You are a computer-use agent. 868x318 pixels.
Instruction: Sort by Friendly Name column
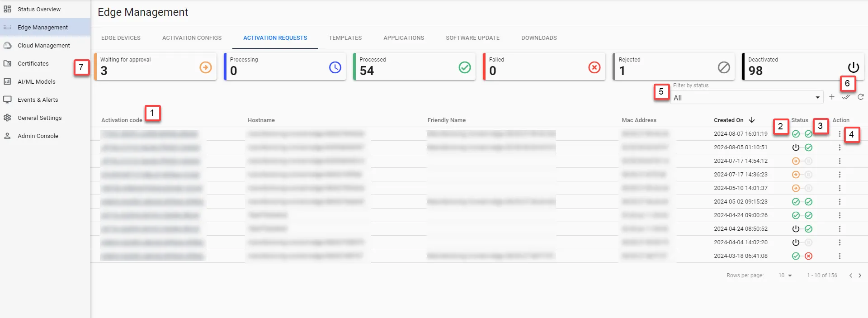(447, 120)
